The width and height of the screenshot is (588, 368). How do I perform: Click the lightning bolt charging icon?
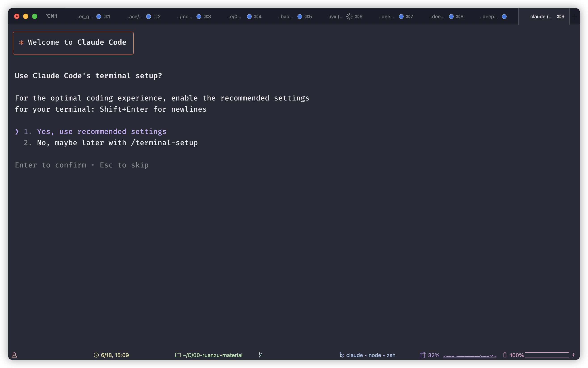click(573, 355)
